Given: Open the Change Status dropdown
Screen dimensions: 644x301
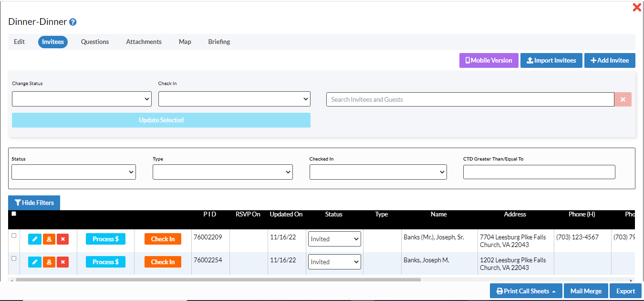Looking at the screenshot, I should pos(82,99).
